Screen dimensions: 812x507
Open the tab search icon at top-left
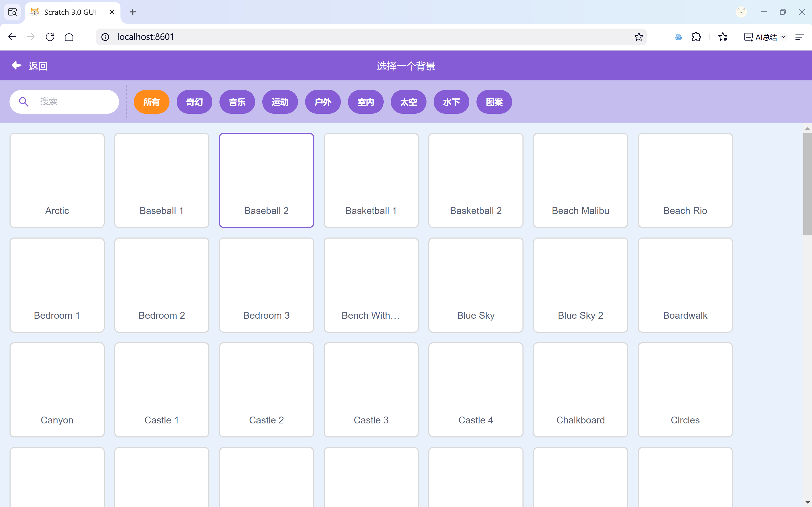[12, 12]
